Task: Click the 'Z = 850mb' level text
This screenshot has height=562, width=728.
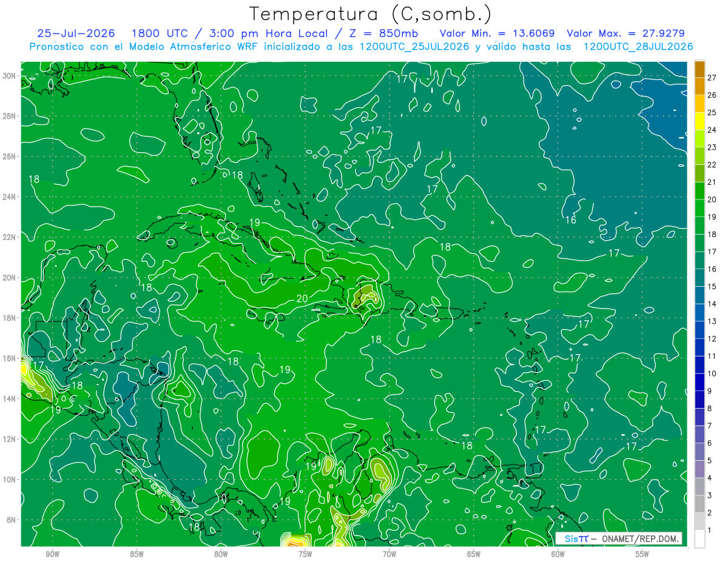Action: coord(384,33)
